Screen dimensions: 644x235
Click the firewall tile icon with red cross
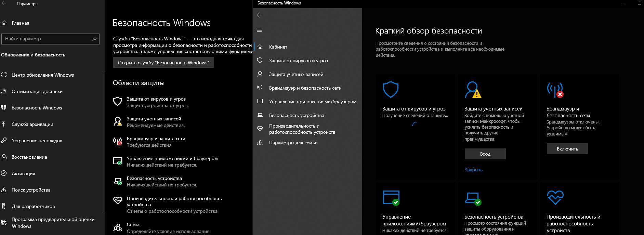coord(555,90)
